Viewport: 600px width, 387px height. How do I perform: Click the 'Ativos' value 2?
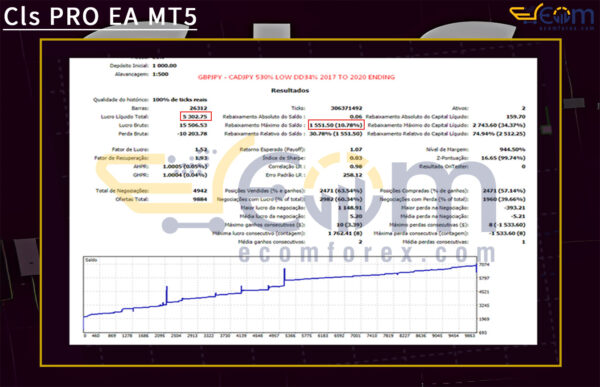point(523,108)
